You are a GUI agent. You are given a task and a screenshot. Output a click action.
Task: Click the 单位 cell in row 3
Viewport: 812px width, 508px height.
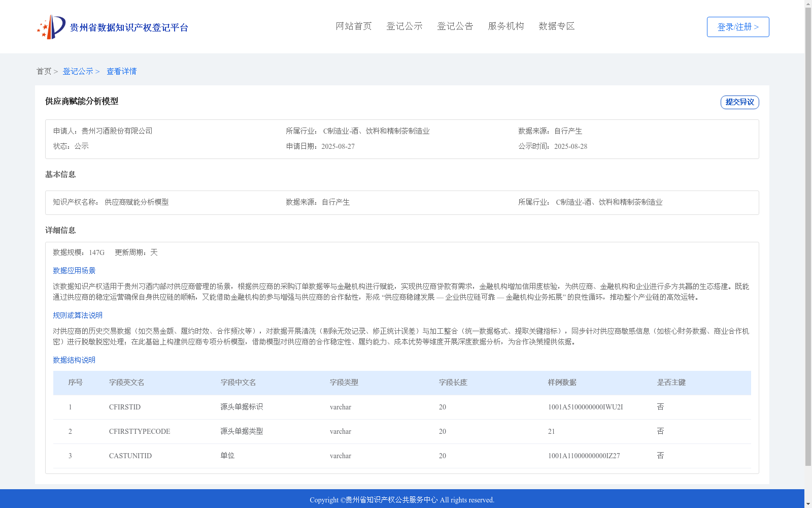pos(227,456)
